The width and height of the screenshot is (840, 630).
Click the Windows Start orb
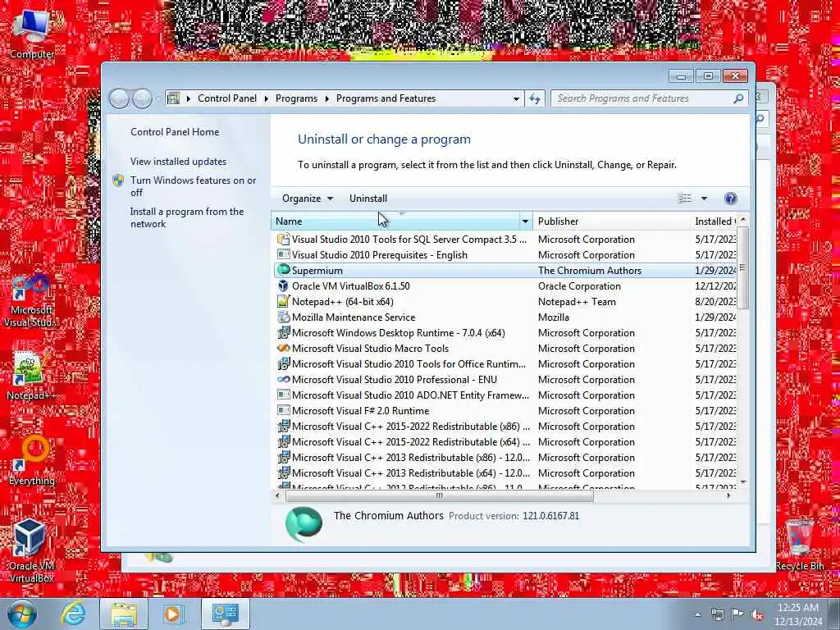[x=21, y=614]
